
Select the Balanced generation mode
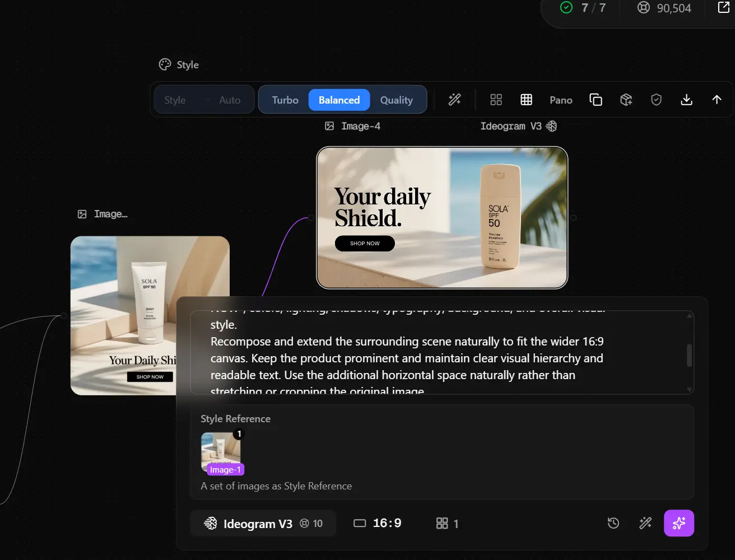[x=339, y=100]
